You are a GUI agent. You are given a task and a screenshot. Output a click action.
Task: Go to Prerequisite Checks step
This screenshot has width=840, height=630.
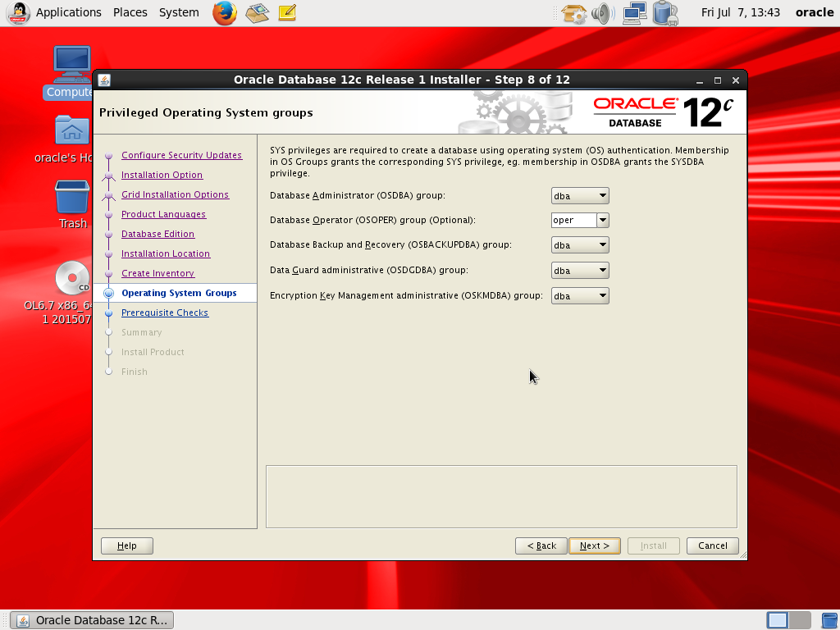pyautogui.click(x=165, y=313)
